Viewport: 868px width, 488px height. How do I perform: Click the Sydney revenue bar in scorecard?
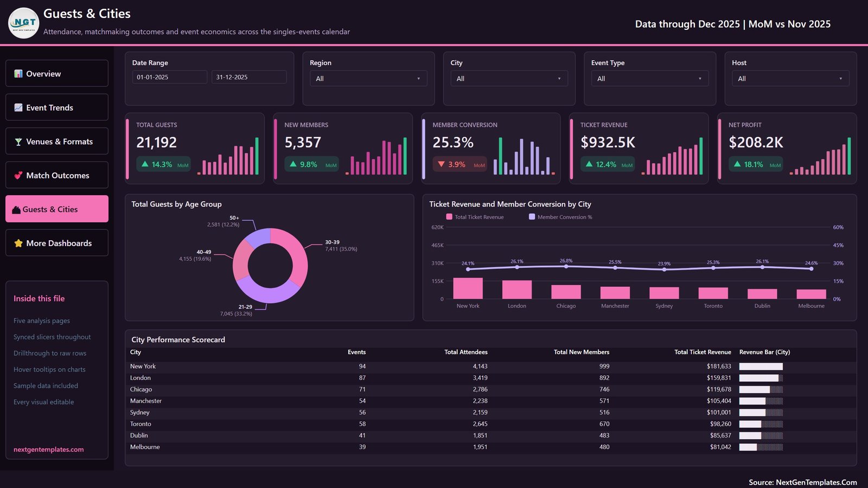[761, 413]
